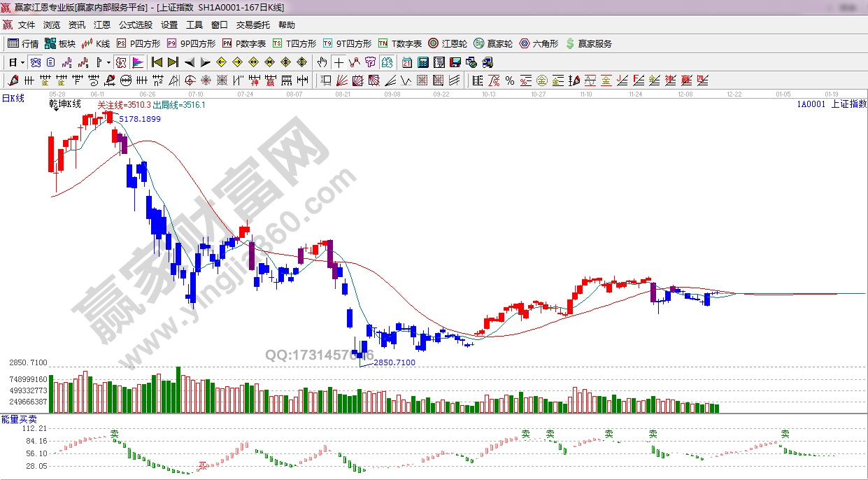
Task: Click the 能量买卖 indicator panel label
Action: tap(20, 418)
